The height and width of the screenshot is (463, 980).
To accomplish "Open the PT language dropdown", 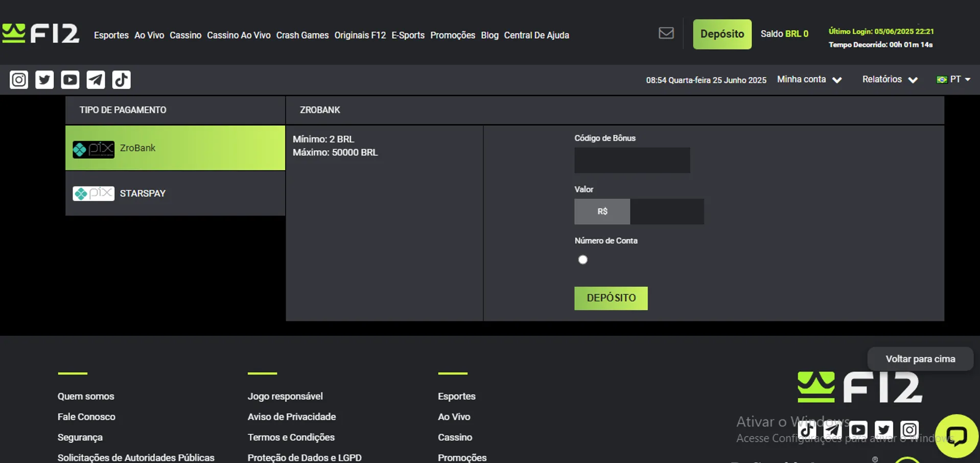I will click(953, 80).
